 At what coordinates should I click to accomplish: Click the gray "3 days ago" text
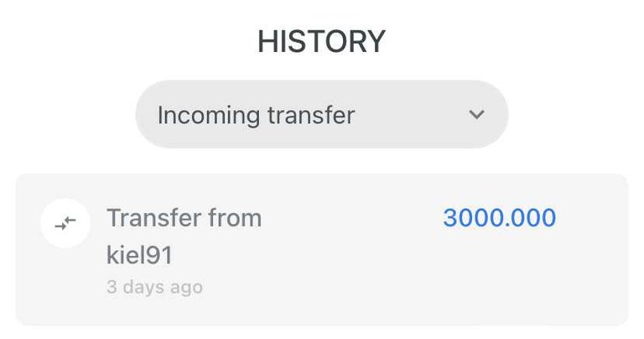[154, 287]
